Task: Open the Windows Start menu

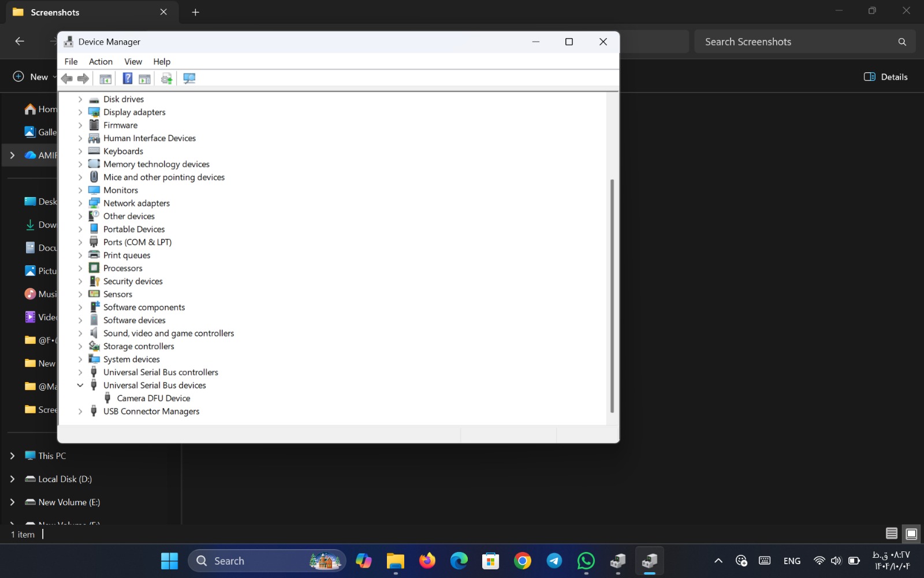Action: (x=169, y=560)
